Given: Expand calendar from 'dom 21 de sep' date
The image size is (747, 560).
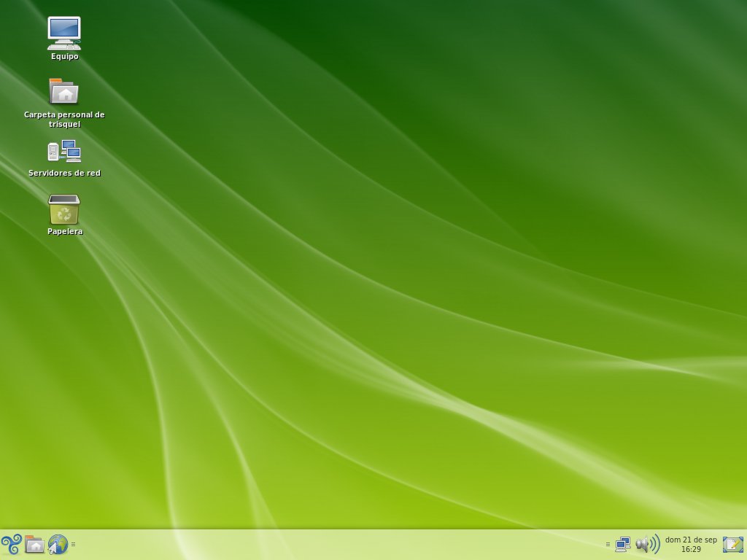Looking at the screenshot, I should [x=690, y=540].
